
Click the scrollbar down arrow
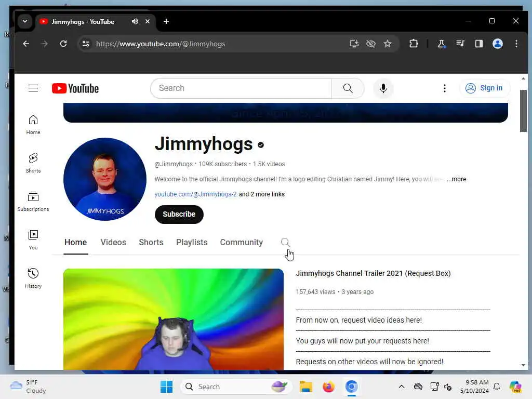[x=523, y=365]
